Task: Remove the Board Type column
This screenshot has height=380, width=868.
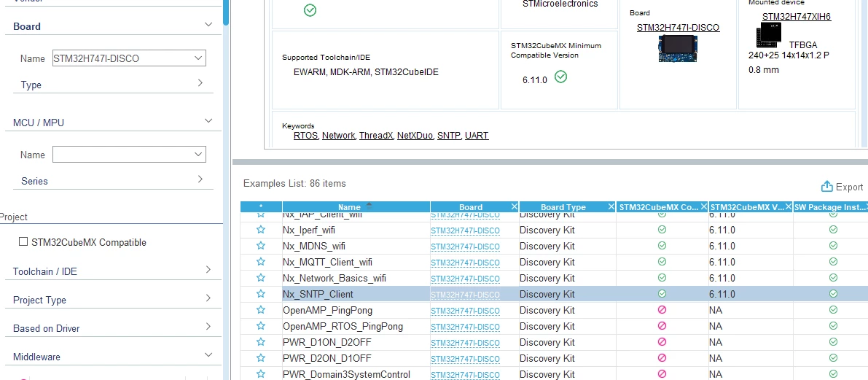Action: click(611, 206)
